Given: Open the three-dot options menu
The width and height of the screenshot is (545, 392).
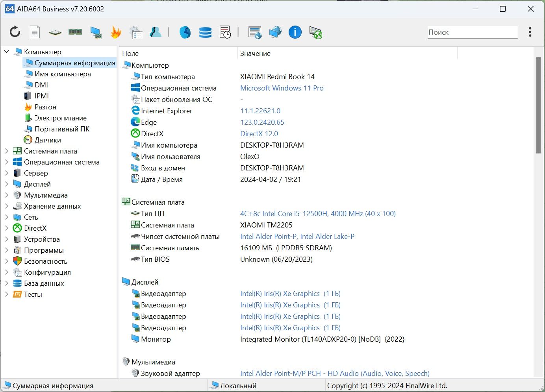Looking at the screenshot, I should [x=530, y=32].
